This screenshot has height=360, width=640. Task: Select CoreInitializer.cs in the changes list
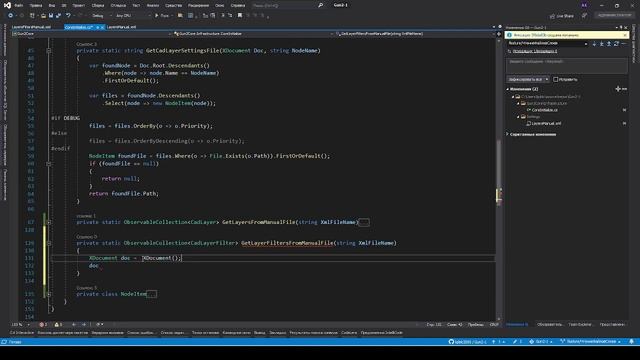coord(544,110)
